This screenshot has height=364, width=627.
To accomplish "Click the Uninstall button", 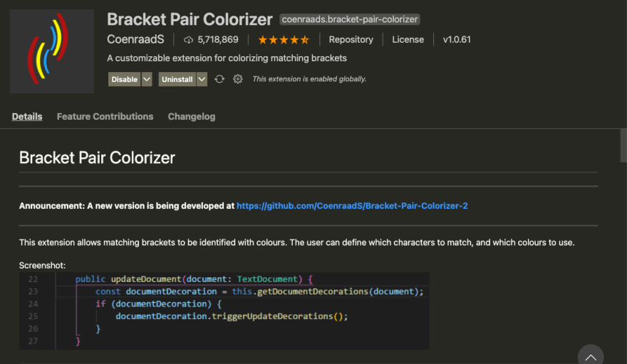I will click(x=177, y=79).
